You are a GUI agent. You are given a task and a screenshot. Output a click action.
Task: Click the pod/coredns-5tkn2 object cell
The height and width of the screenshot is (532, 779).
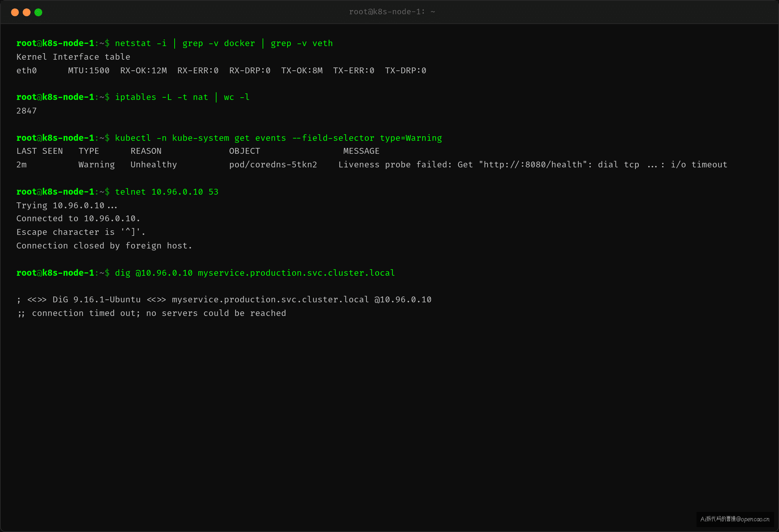click(x=273, y=164)
